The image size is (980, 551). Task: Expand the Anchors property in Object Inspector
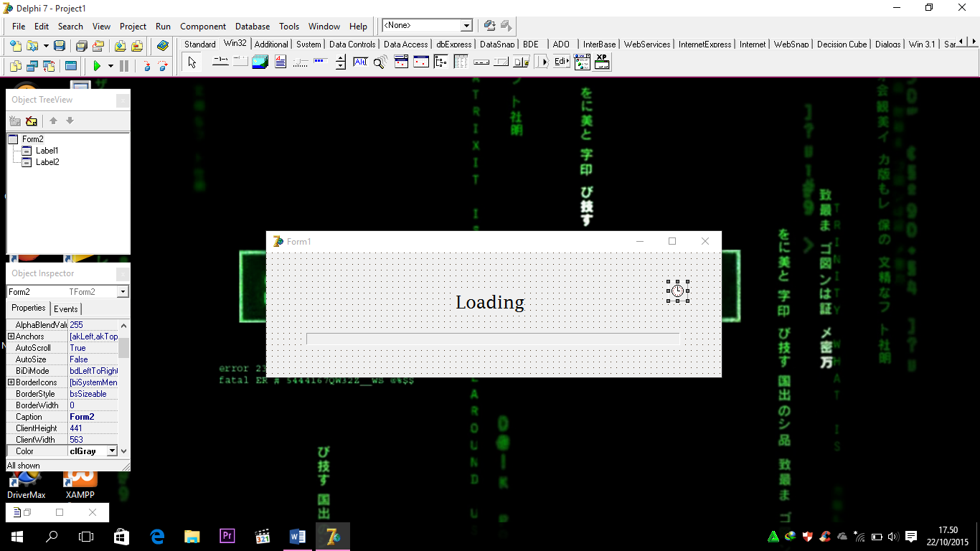10,336
